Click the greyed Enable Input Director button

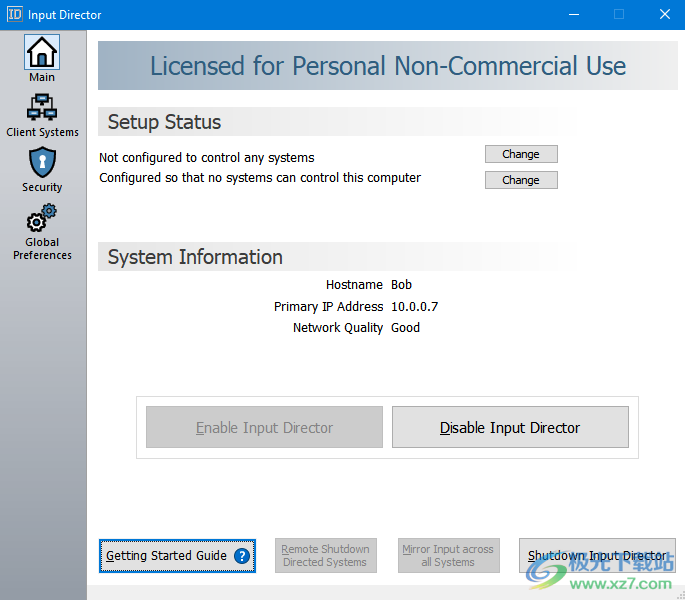(264, 427)
